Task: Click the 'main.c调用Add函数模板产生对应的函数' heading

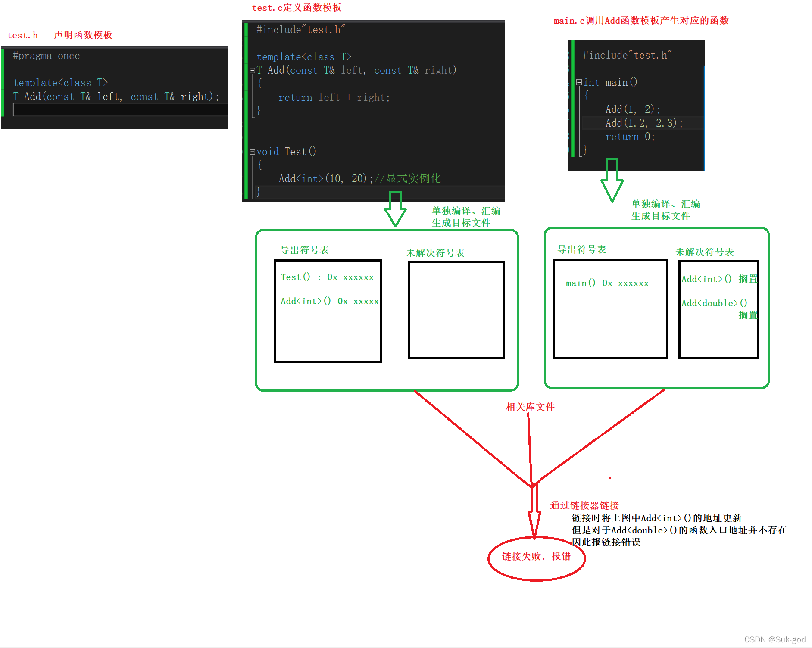Action: (x=641, y=21)
